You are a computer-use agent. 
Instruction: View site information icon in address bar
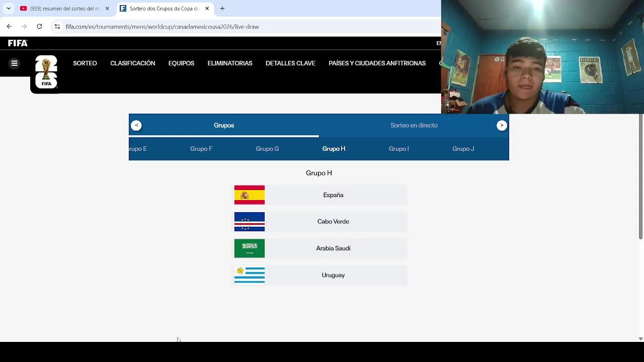57,27
